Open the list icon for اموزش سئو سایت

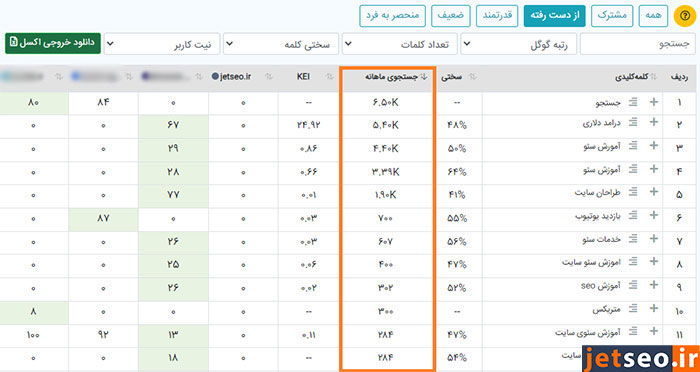tap(633, 261)
